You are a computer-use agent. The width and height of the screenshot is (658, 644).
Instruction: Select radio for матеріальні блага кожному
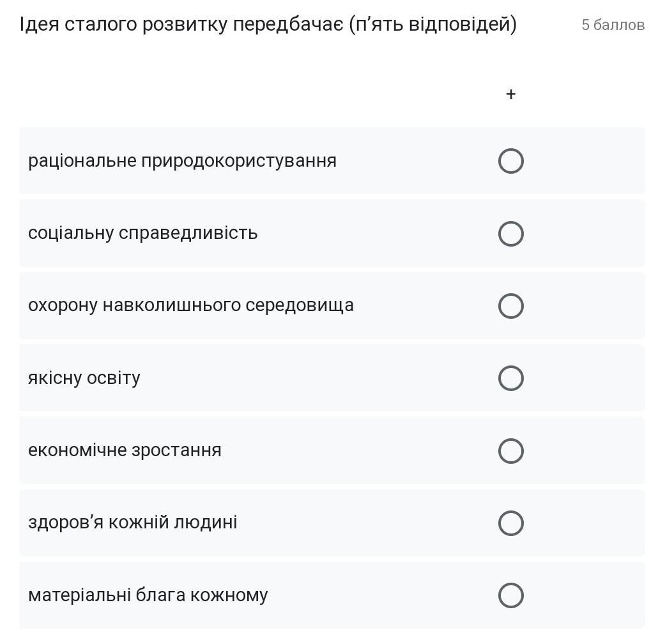coord(510,595)
